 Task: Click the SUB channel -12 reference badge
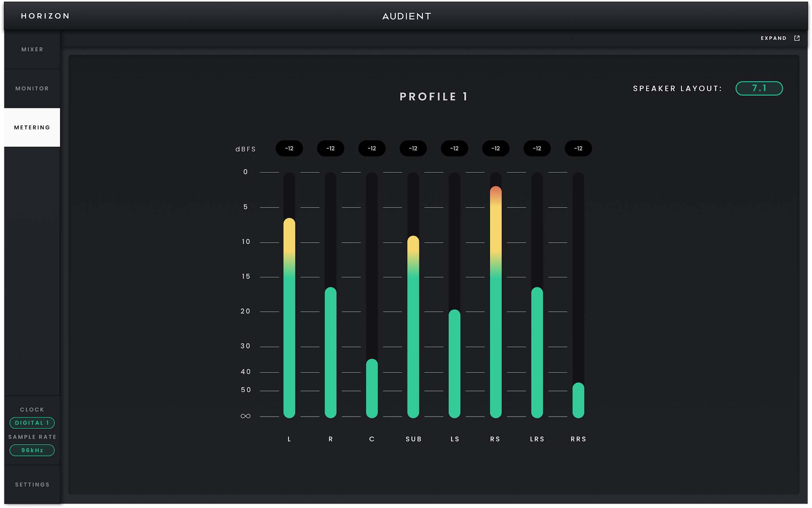tap(413, 148)
